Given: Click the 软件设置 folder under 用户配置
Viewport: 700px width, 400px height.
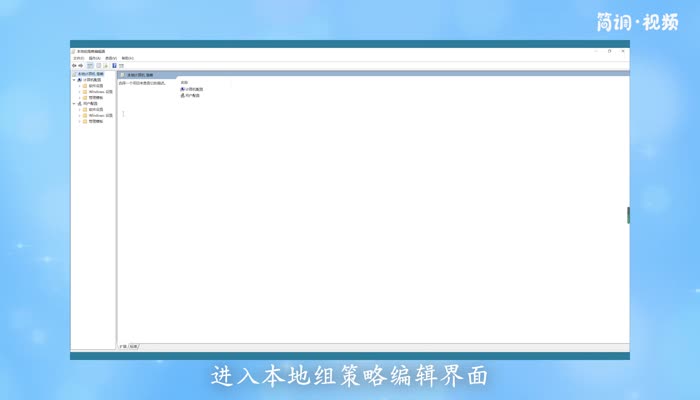Looking at the screenshot, I should pyautogui.click(x=95, y=109).
